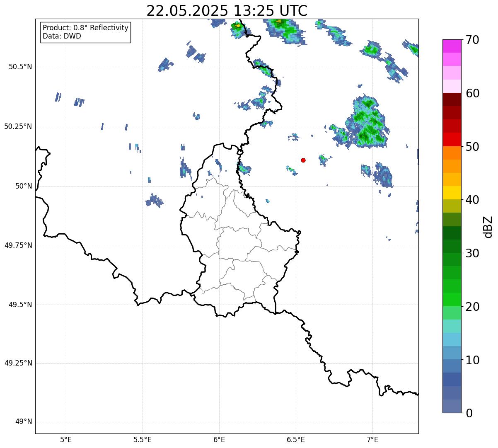
Task: Click the longitude label 5.5°E
Action: click(143, 439)
